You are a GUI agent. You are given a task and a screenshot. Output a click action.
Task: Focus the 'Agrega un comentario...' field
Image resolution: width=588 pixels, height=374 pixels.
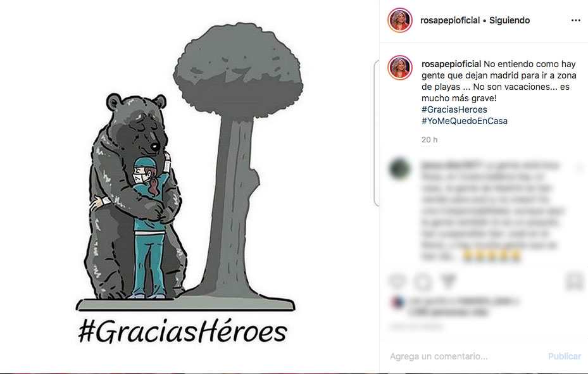point(466,356)
